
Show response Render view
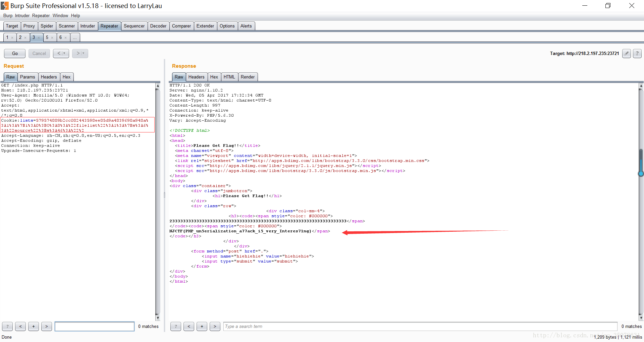pos(248,77)
